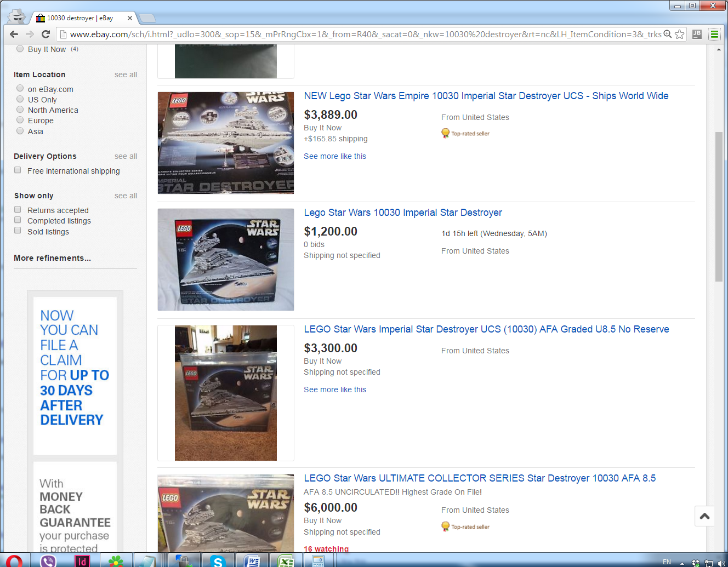This screenshot has width=728, height=567.
Task: Select the Buy It Now radio option
Action: coord(20,49)
